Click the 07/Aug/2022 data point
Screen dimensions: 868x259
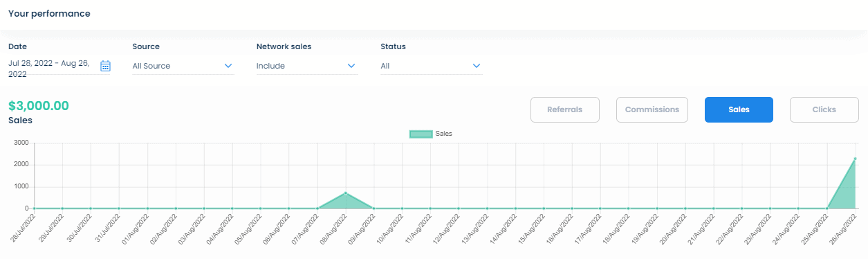click(317, 208)
